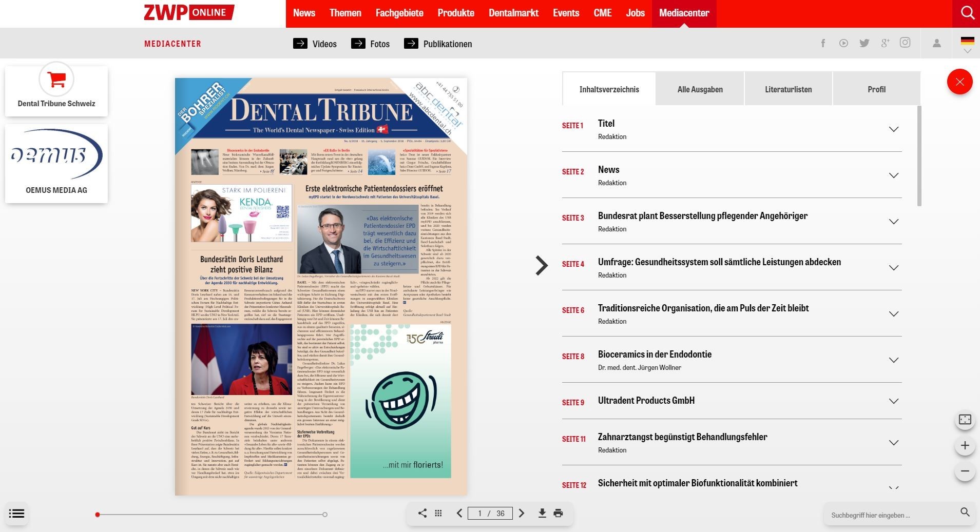The image size is (980, 532).
Task: Open the Instagram social icon
Action: 905,43
